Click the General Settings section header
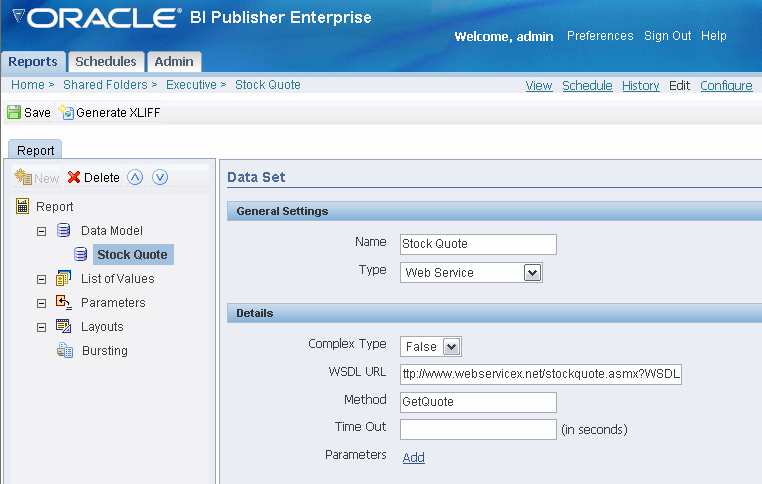Screen dimensions: 762x484 click(x=494, y=211)
